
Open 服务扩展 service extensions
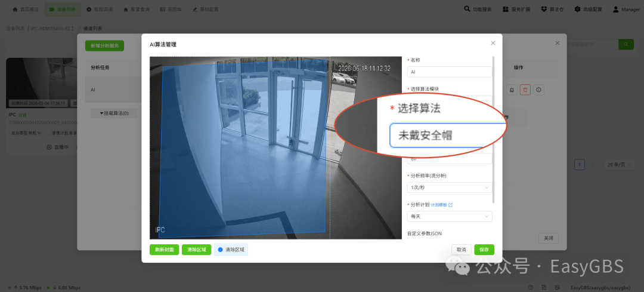point(516,9)
